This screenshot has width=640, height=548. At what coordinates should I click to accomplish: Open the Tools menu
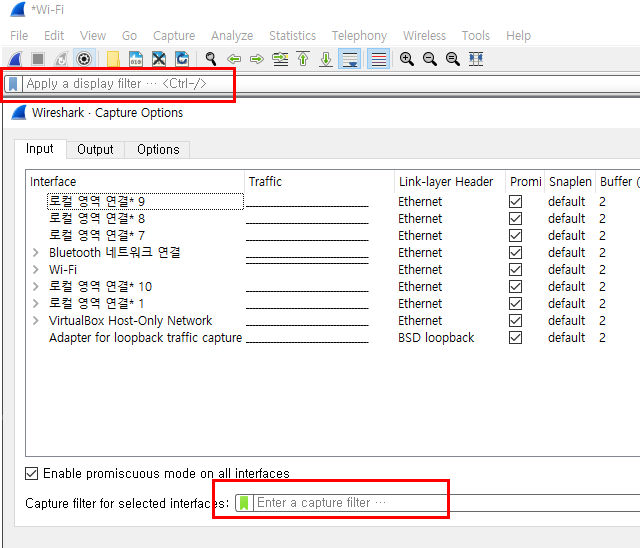tap(476, 36)
